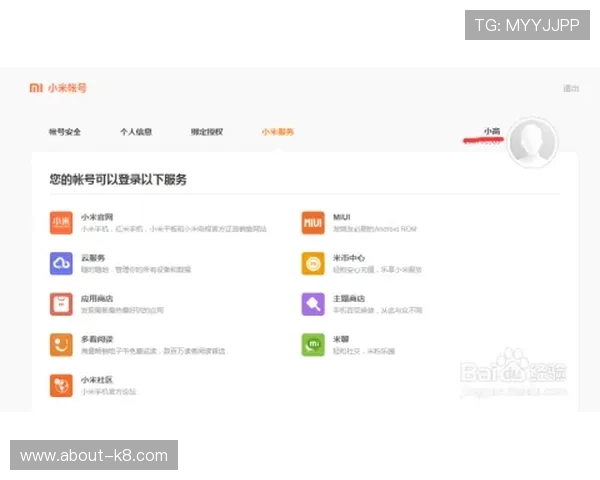Open the 小米社区 title link

coord(97,380)
